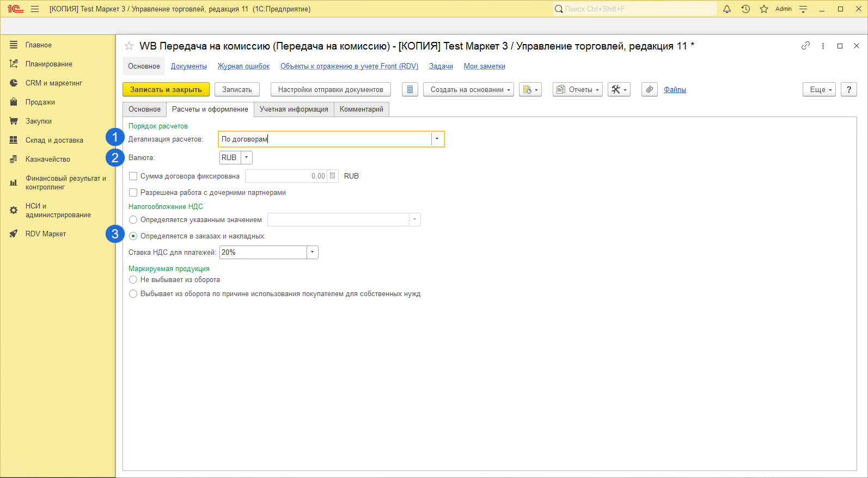Expand Детализация расчетов dropdown arrow
Viewport: 868px width, 478px height.
tap(437, 139)
